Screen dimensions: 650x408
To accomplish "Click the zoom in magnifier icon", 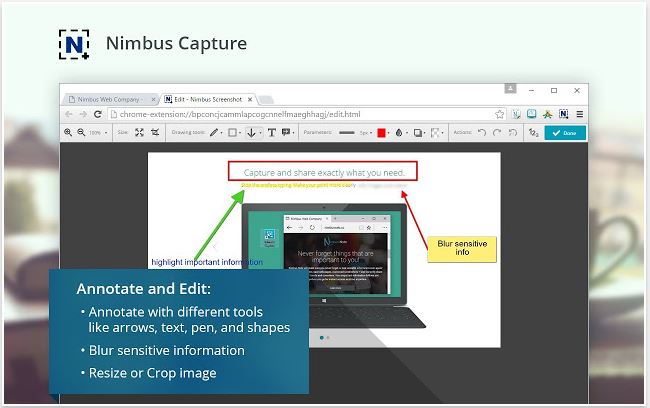I will 68,132.
